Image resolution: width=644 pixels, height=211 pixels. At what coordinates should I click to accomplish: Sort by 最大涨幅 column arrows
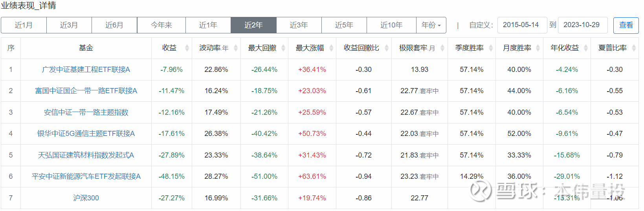331,48
